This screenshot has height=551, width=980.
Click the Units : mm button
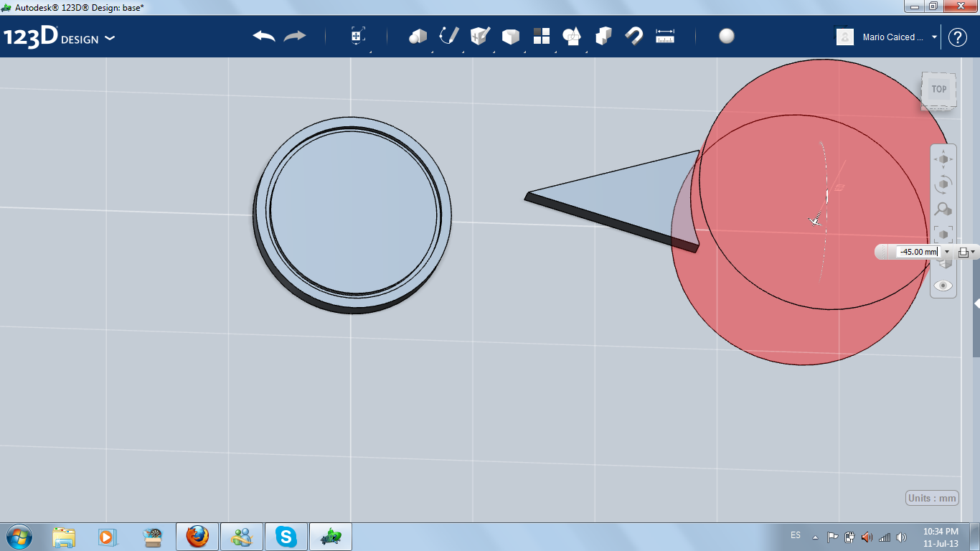point(933,499)
